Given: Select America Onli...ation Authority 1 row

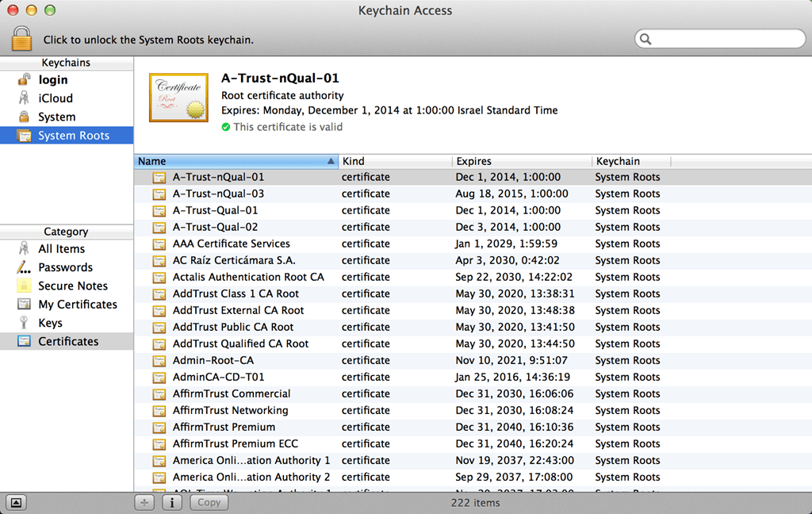Looking at the screenshot, I should [x=473, y=461].
